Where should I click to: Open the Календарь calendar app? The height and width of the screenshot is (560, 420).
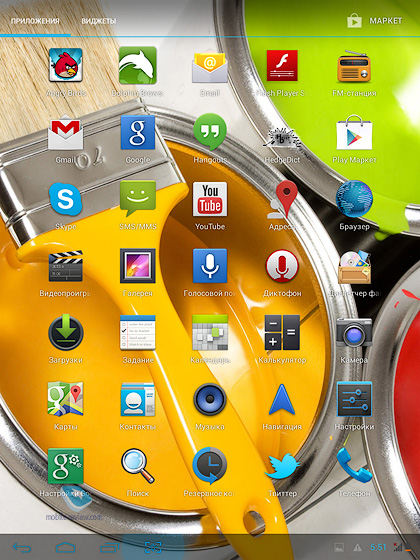click(x=210, y=333)
